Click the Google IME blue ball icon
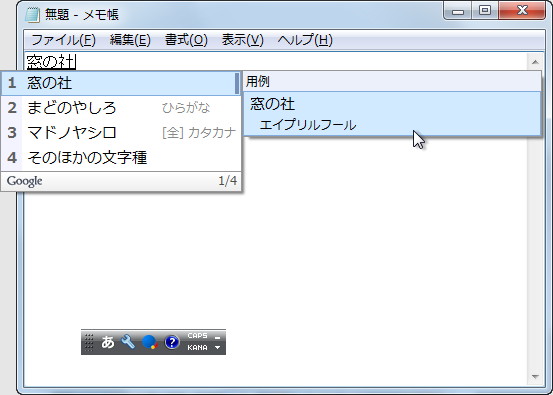This screenshot has width=553, height=395. (150, 342)
